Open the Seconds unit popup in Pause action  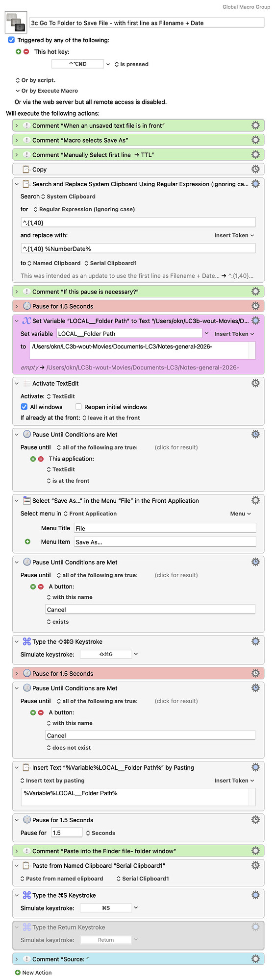click(100, 833)
